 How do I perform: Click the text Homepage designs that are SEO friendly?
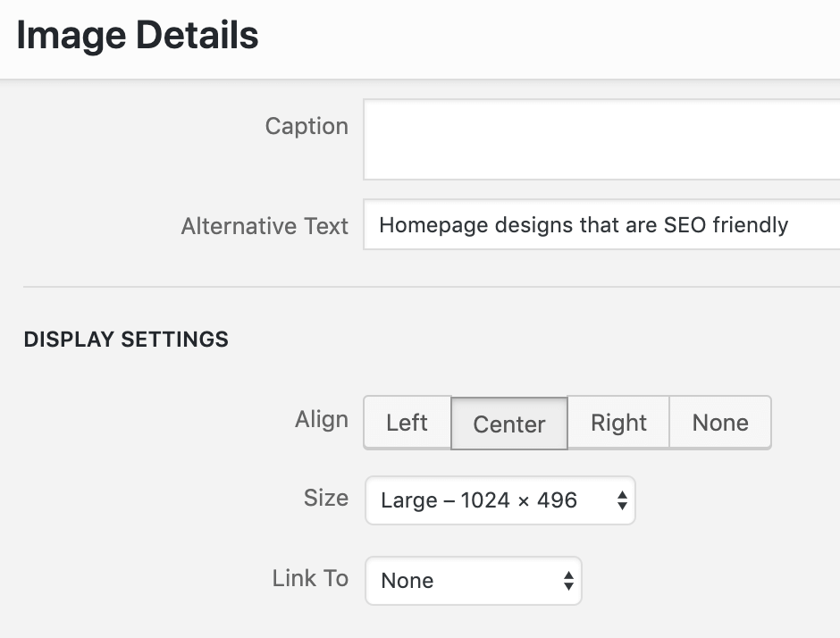click(x=584, y=225)
